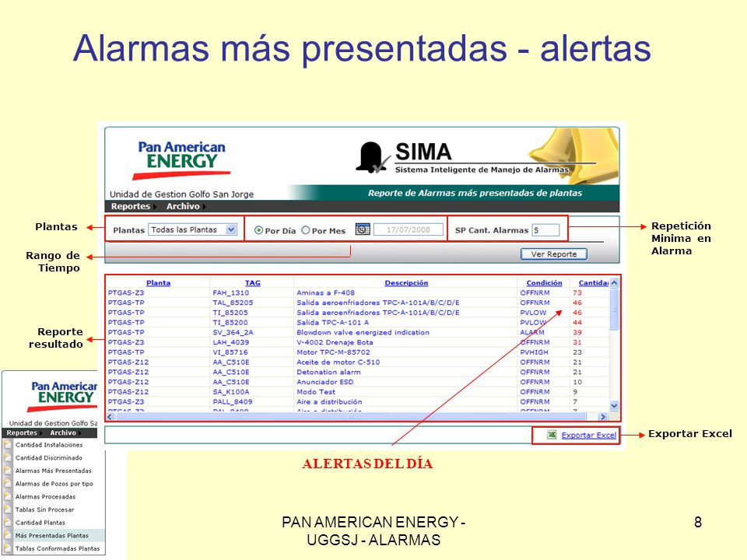Image resolution: width=747 pixels, height=560 pixels.
Task: Click icon next to Cantidad Instalaciones
Action: coord(8,445)
